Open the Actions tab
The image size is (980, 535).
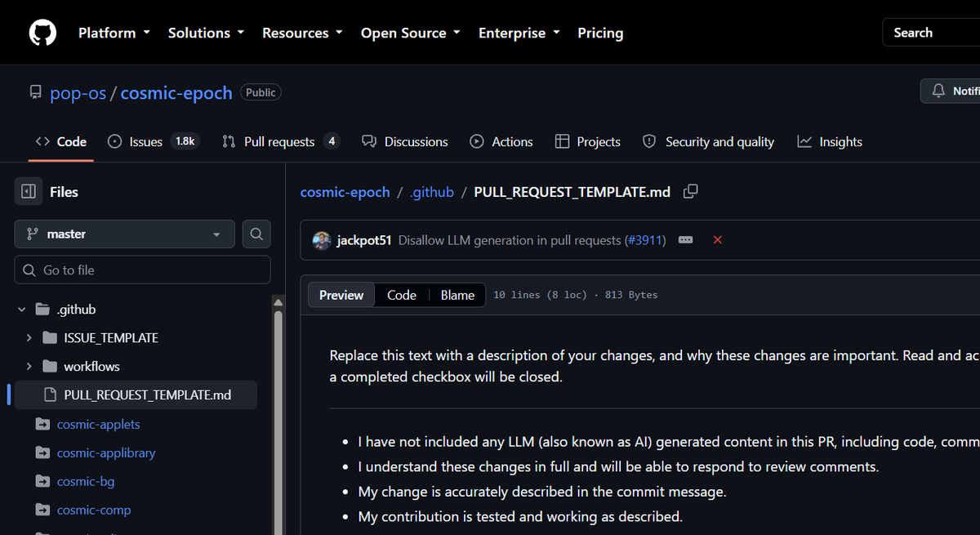coord(501,141)
